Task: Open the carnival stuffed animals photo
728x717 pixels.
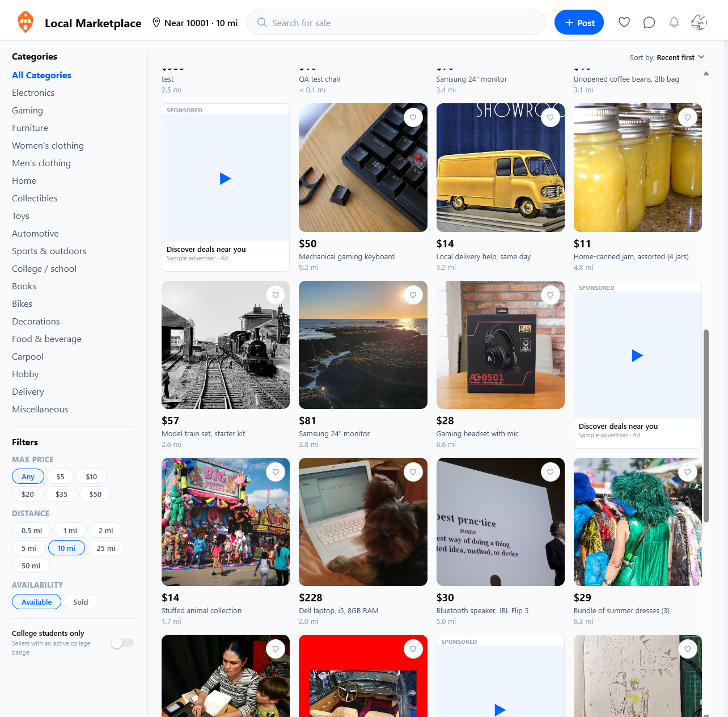Action: [225, 522]
